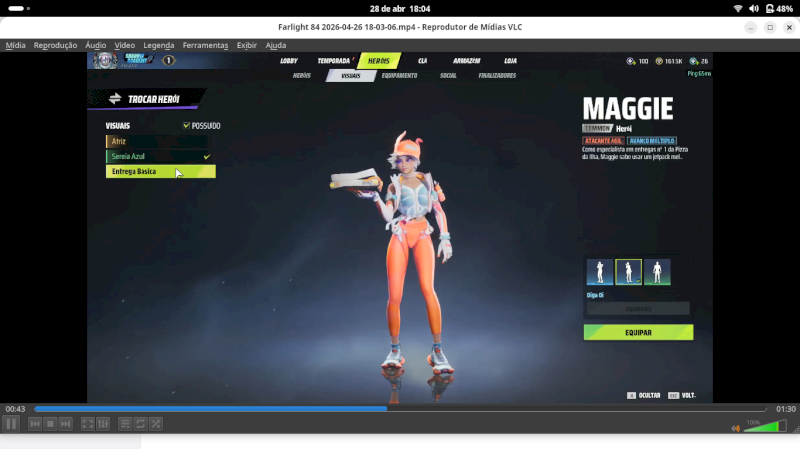The image size is (800, 449).
Task: Click the gold coin 161.5K icon
Action: [x=659, y=61]
